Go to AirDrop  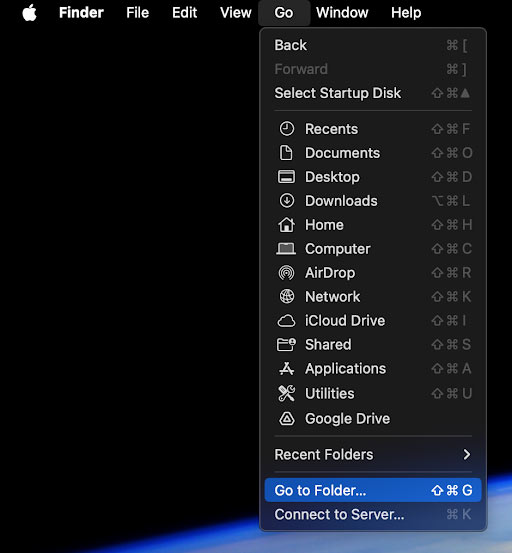373,273
